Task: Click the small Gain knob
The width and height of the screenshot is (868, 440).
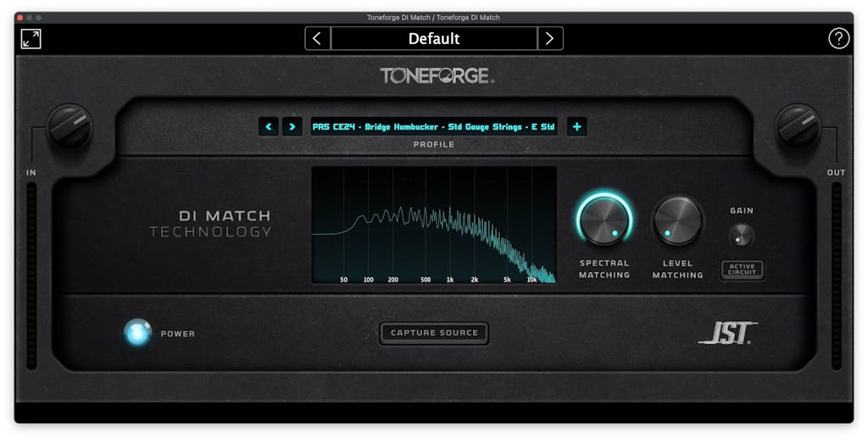Action: (741, 235)
